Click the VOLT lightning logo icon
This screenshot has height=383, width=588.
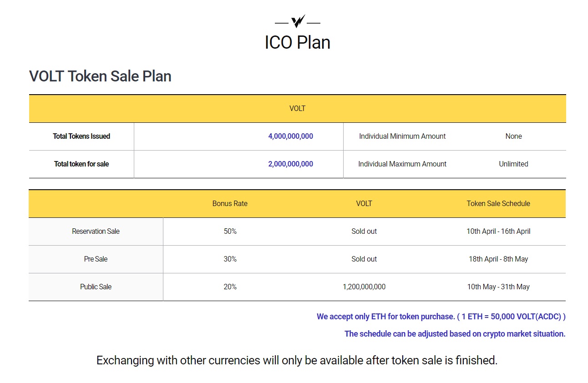(x=298, y=21)
